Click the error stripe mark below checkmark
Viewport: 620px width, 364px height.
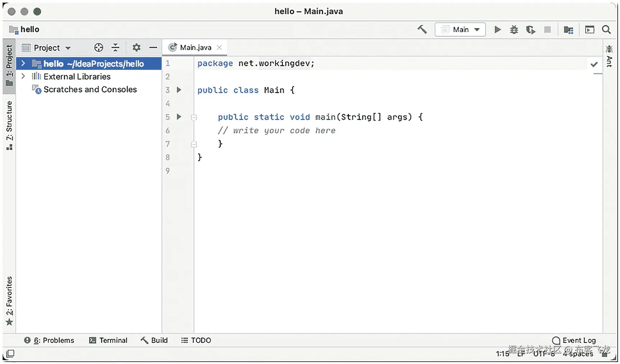tap(598, 74)
